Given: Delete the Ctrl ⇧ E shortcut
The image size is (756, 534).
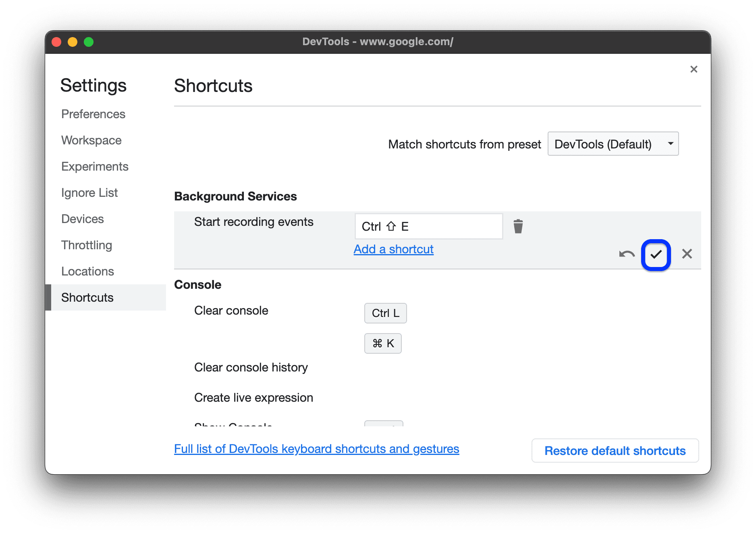Looking at the screenshot, I should point(518,226).
